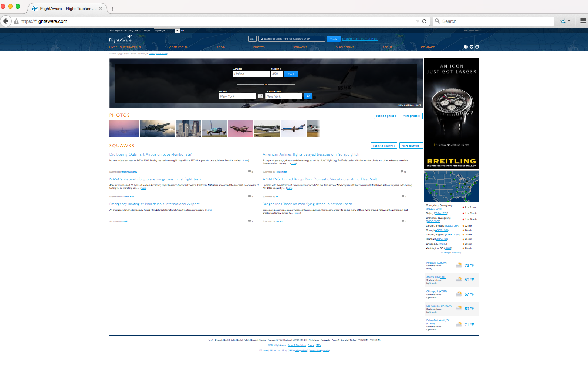The image size is (588, 367).
Task: Click Track button beside Flight # field
Action: [x=291, y=74]
